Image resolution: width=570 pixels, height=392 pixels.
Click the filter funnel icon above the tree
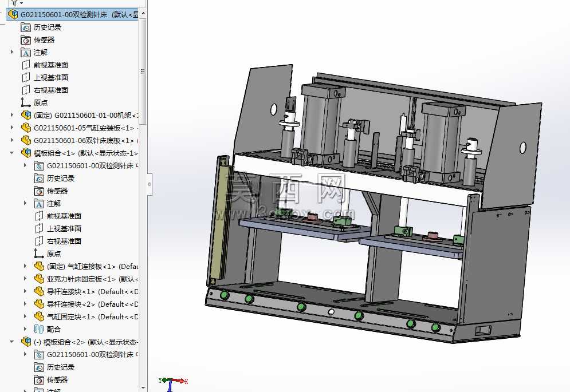[x=14, y=2]
